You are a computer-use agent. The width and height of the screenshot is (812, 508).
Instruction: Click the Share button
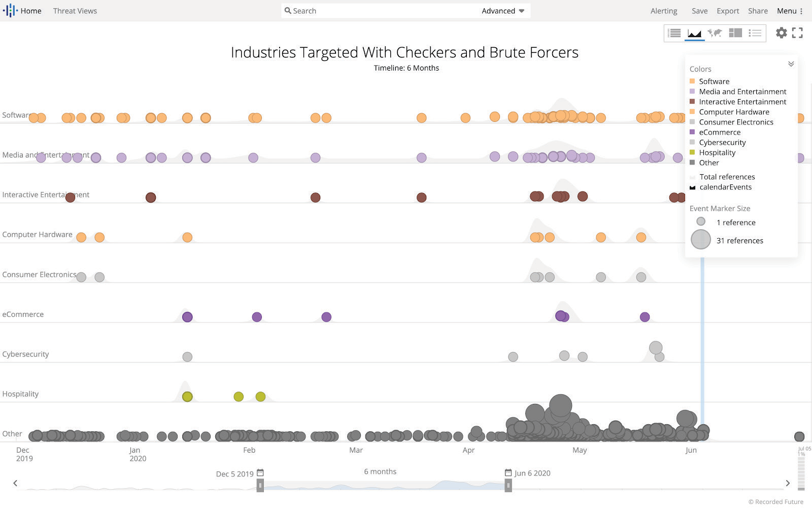[x=758, y=11]
